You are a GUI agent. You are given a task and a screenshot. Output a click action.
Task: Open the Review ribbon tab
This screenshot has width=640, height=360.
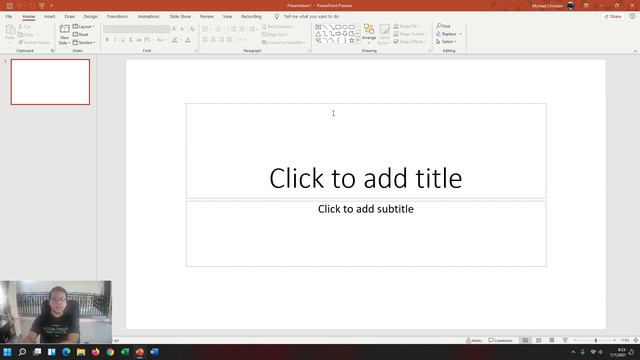(x=207, y=16)
